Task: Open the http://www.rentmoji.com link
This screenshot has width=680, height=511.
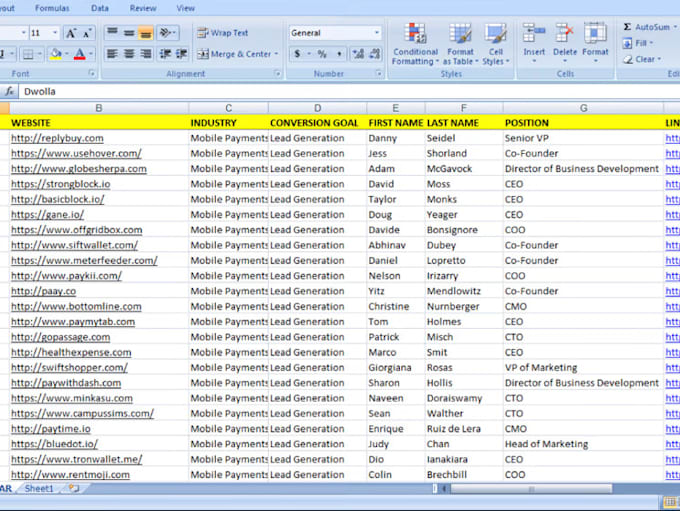Action: click(70, 475)
